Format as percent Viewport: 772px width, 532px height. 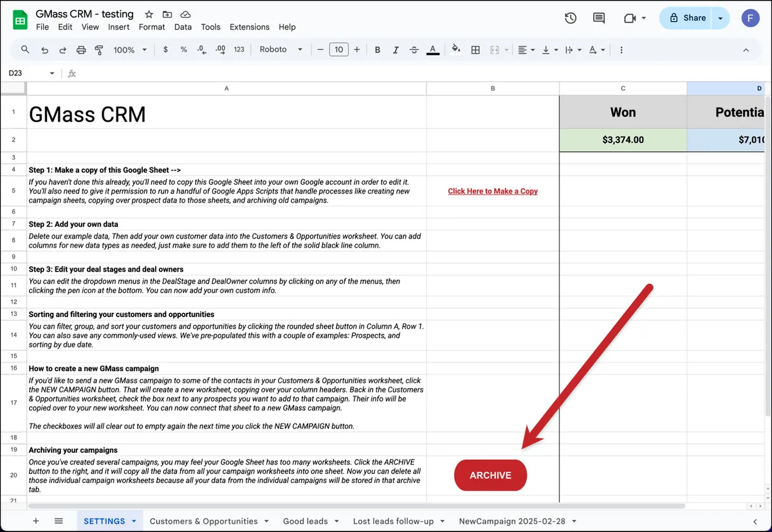tap(183, 50)
